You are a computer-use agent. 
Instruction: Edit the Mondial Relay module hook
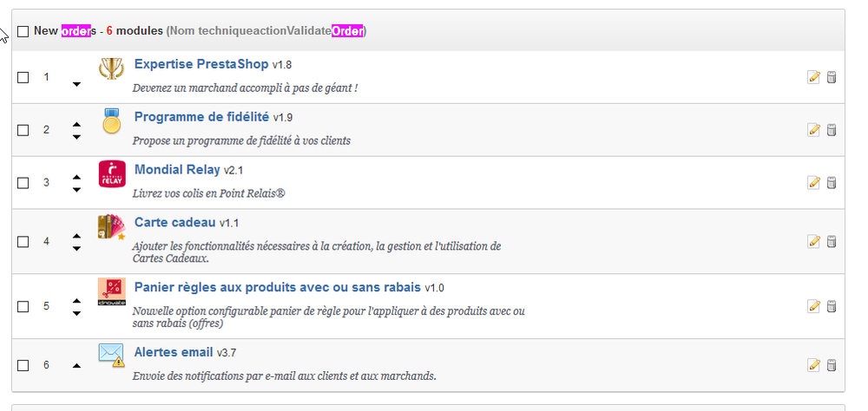click(x=813, y=183)
